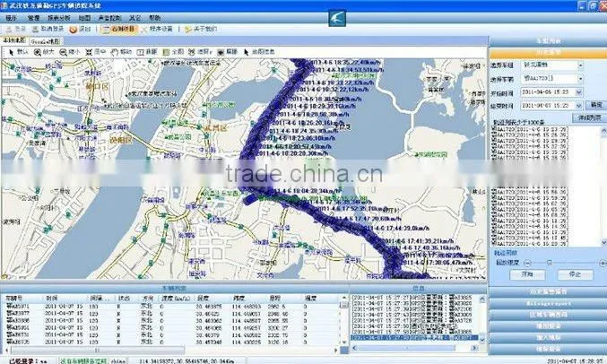The image size is (607, 364).
Task: Expand the map search accordion section
Action: 548,326
